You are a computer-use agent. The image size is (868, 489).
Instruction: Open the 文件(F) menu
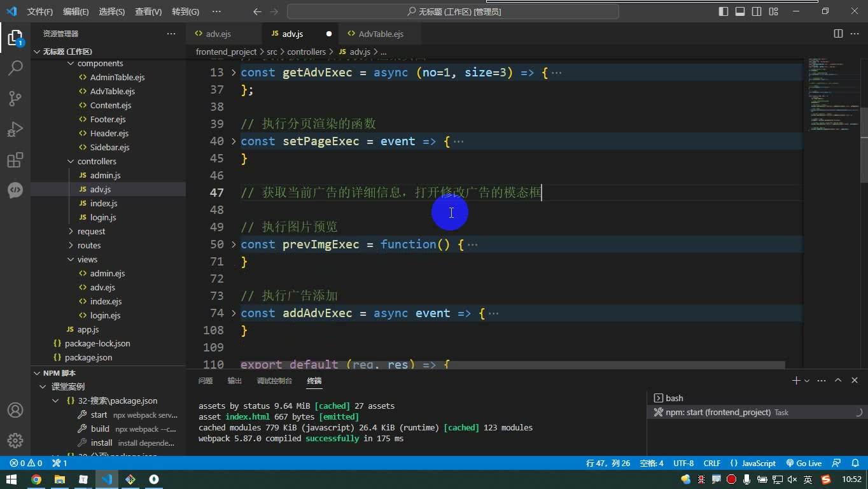[x=40, y=11]
